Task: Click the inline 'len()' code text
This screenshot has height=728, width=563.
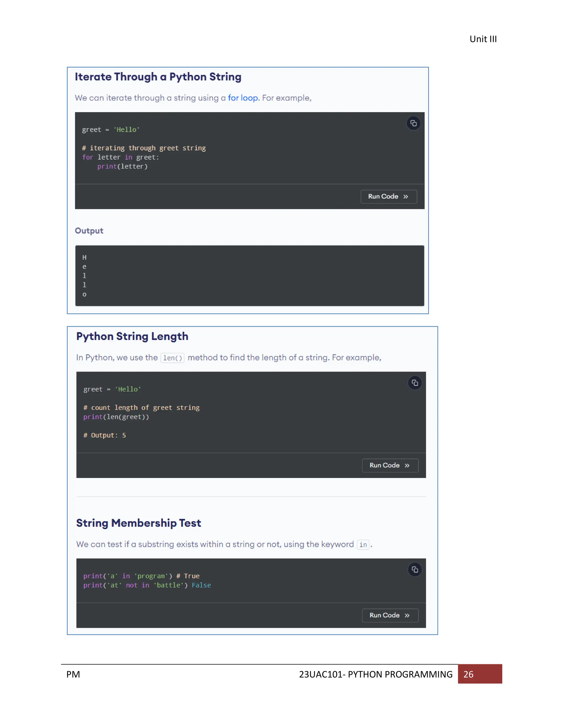Action: [x=172, y=358]
